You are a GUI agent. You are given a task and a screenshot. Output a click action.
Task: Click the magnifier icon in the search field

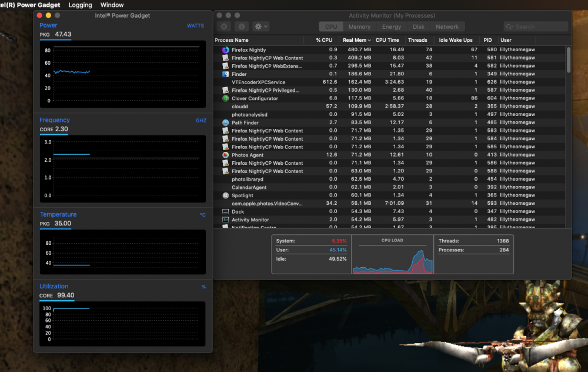(x=509, y=26)
